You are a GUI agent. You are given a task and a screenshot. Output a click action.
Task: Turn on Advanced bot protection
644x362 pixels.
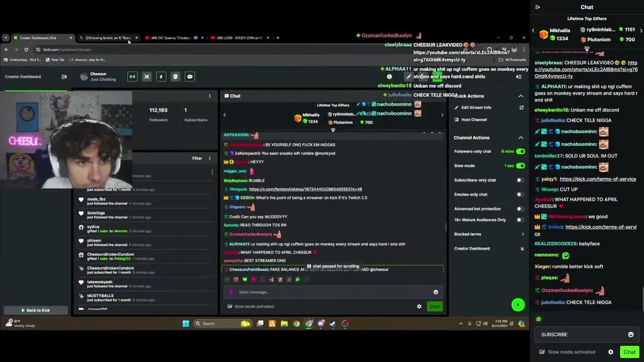[x=520, y=209]
